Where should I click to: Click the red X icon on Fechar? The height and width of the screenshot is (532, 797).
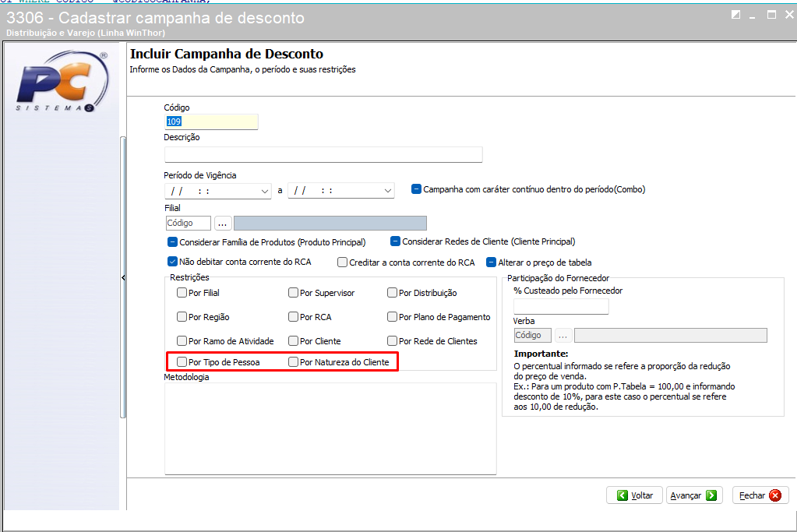(x=775, y=495)
